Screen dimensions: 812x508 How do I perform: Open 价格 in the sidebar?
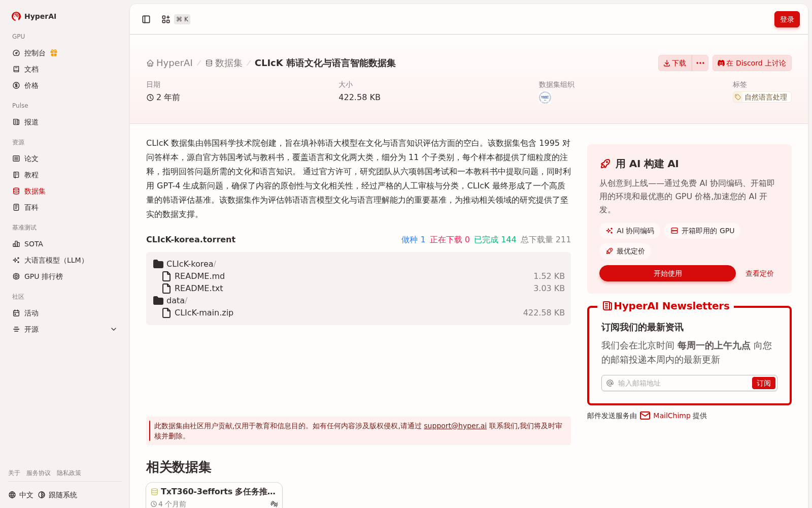pyautogui.click(x=31, y=85)
